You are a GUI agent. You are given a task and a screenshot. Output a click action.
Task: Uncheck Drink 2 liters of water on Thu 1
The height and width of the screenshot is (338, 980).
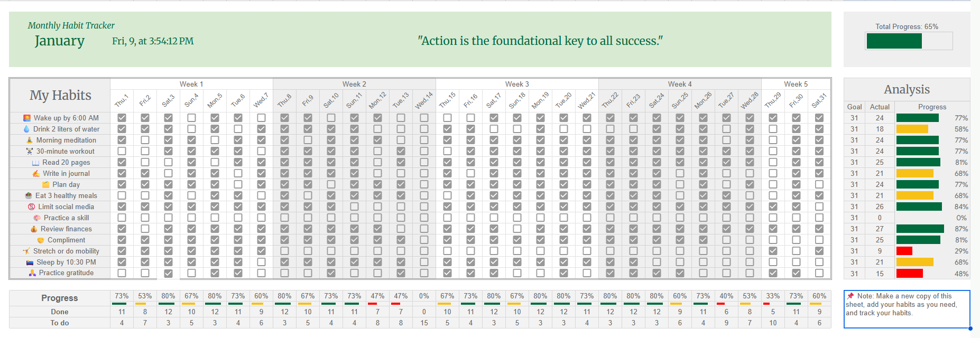tap(122, 129)
